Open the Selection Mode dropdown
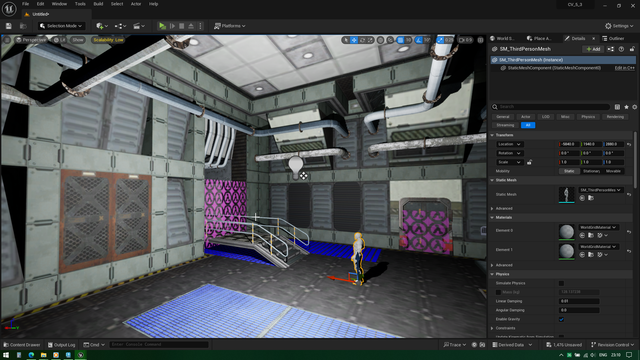 (x=61, y=26)
